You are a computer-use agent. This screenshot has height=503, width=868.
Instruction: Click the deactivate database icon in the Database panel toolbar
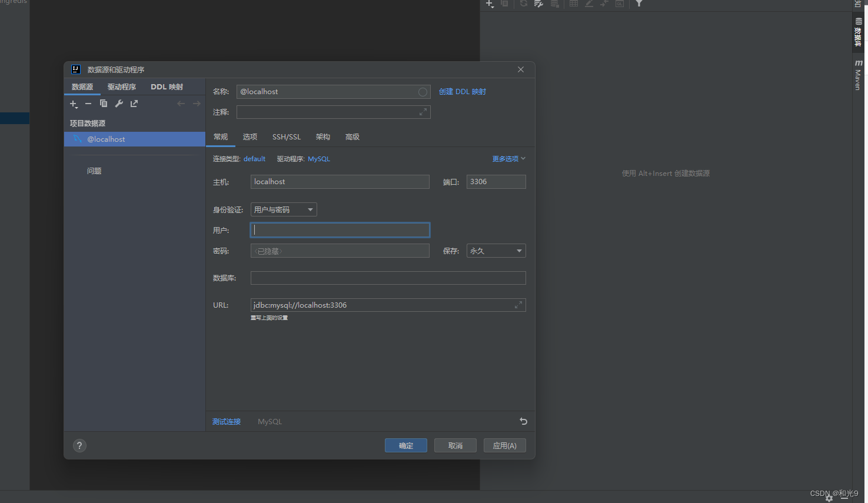[554, 3]
